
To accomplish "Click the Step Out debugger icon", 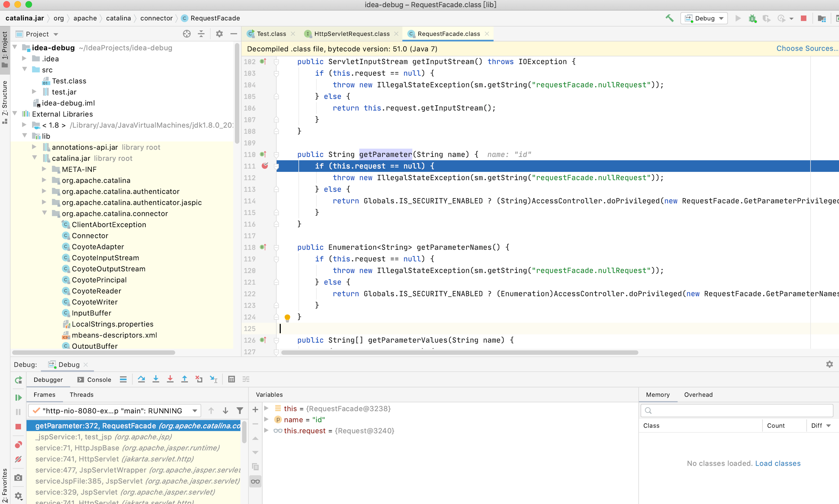I will pyautogui.click(x=185, y=379).
